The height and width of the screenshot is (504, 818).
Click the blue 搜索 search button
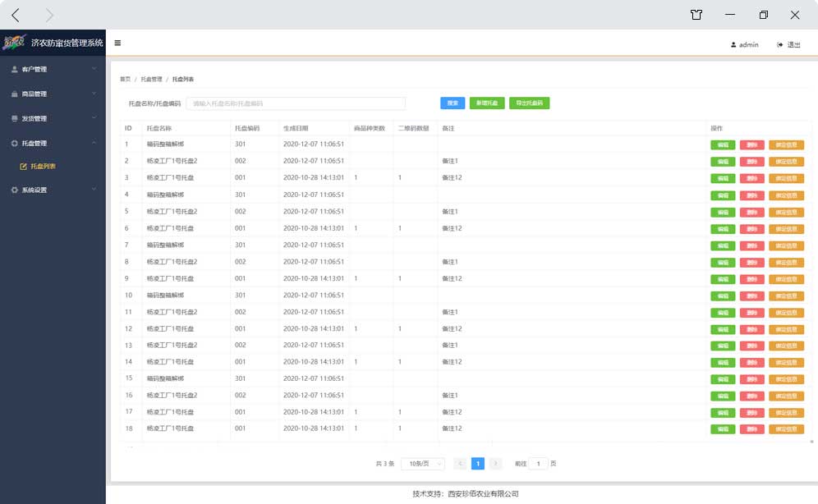(x=453, y=103)
